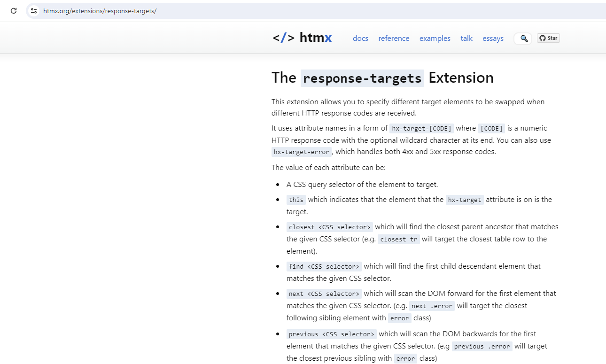Open the talk navigation link
606x364 pixels.
466,39
